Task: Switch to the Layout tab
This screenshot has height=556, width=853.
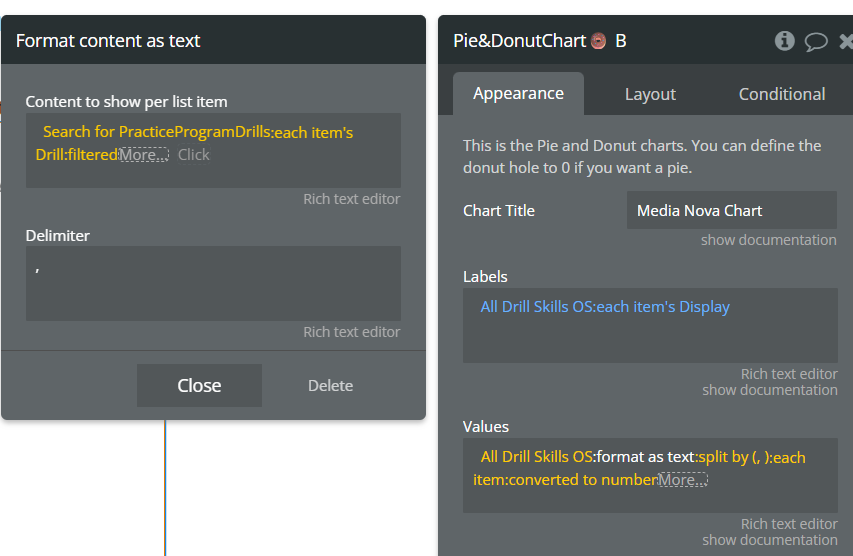Action: click(x=650, y=94)
